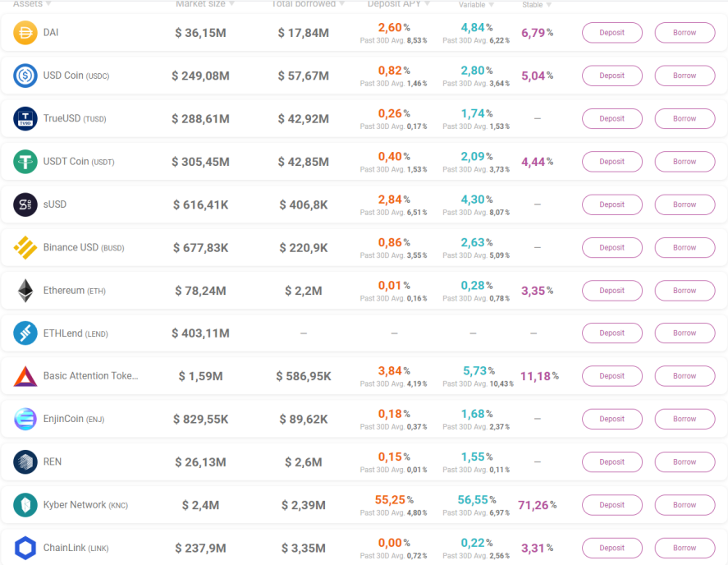This screenshot has height=565, width=728.
Task: Click the Kyber Network icon
Action: click(x=25, y=505)
